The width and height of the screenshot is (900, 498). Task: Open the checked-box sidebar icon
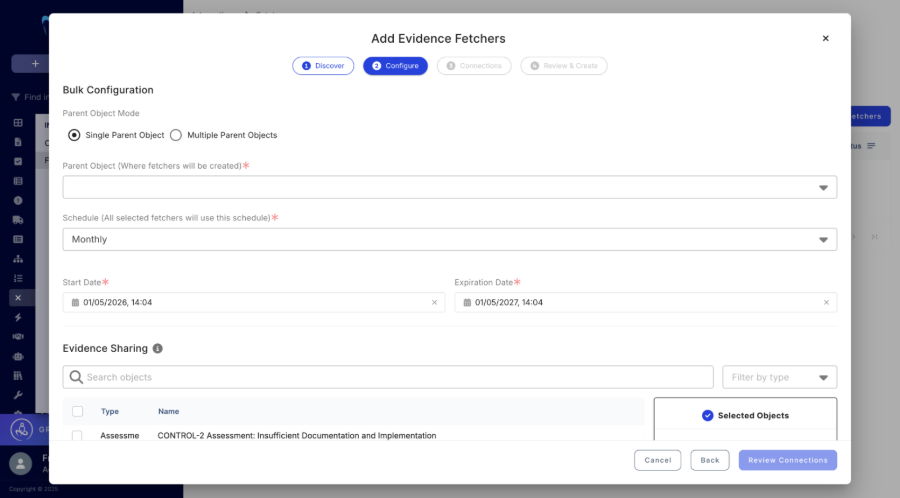pos(18,162)
